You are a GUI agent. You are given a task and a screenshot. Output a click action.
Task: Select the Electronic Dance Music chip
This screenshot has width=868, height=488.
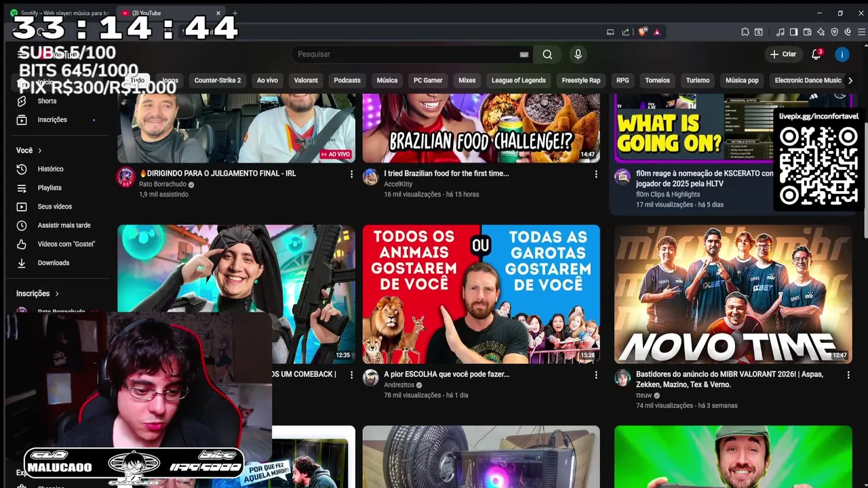pyautogui.click(x=808, y=80)
